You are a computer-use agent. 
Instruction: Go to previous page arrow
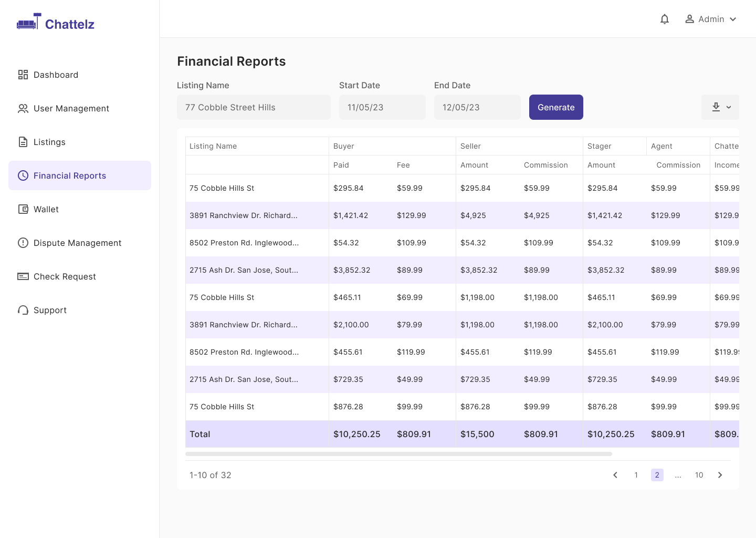pyautogui.click(x=615, y=475)
